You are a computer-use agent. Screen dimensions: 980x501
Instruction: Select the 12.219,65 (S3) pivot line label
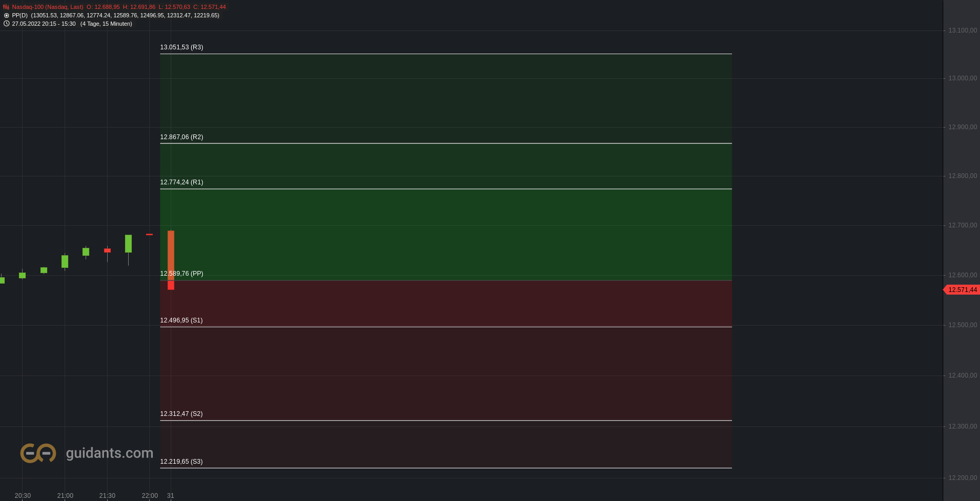(181, 462)
